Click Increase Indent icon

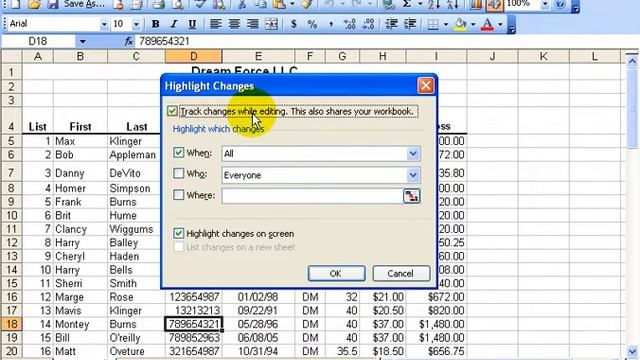(410, 24)
